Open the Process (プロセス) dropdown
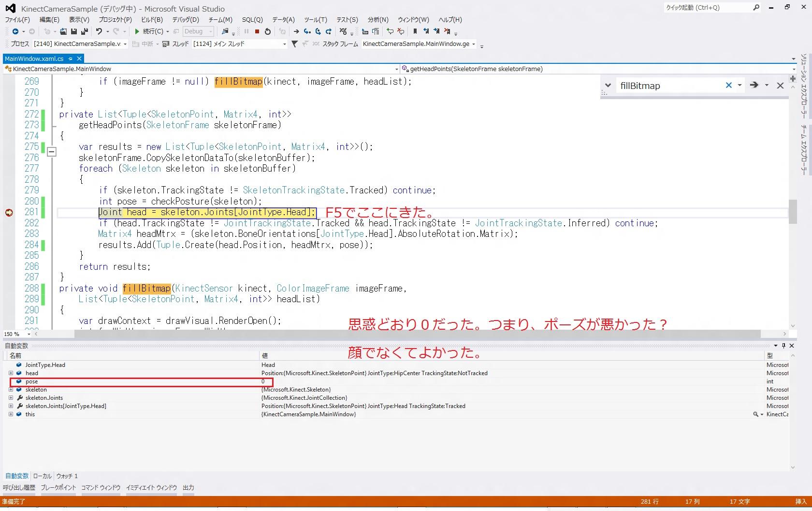 click(x=125, y=44)
